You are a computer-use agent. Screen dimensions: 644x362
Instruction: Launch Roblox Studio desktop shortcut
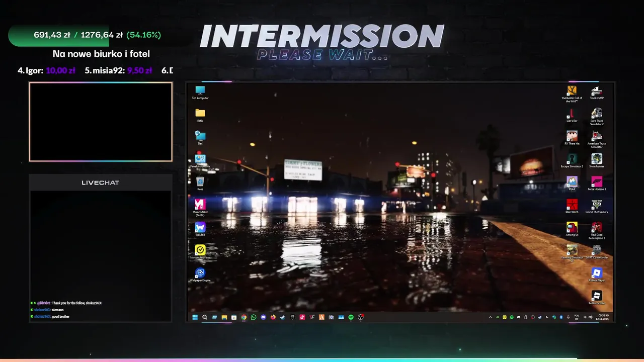[597, 297]
